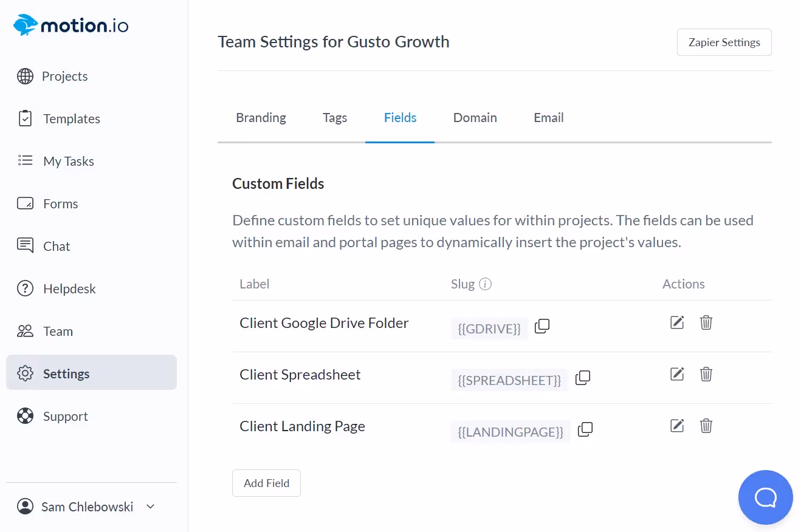
Task: Select the Email tab
Action: (548, 118)
